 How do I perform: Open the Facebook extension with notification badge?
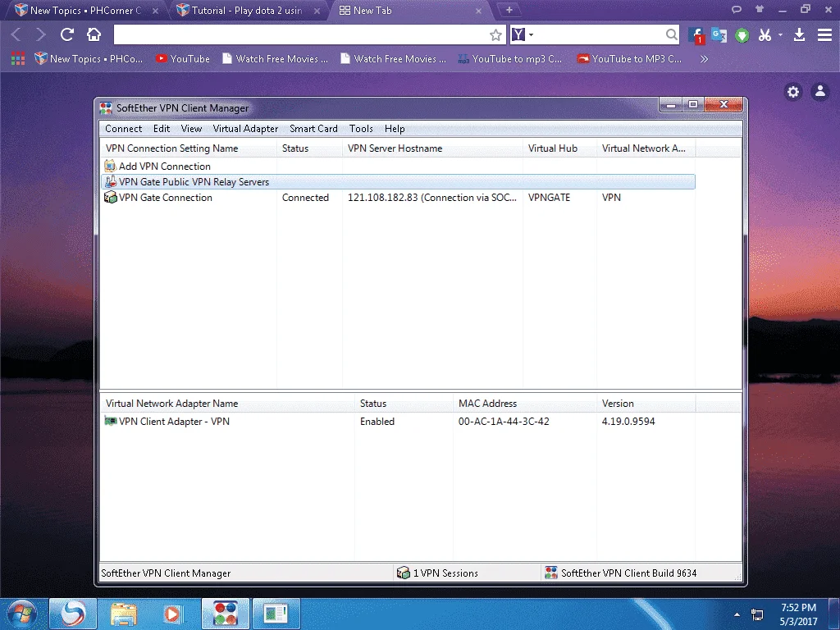pos(696,35)
